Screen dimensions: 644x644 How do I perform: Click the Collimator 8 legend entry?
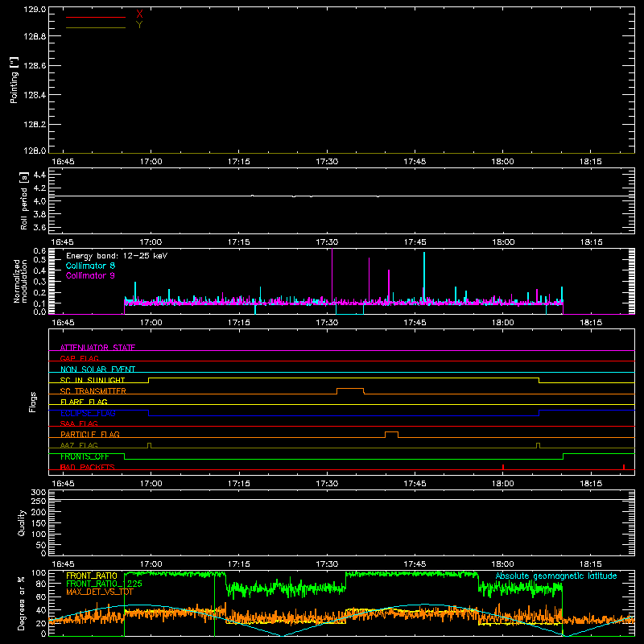90,266
